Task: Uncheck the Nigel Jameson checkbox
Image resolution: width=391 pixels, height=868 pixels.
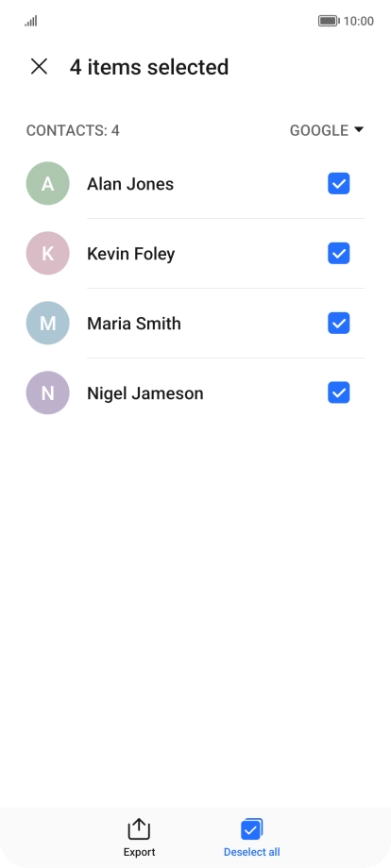Action: (338, 392)
